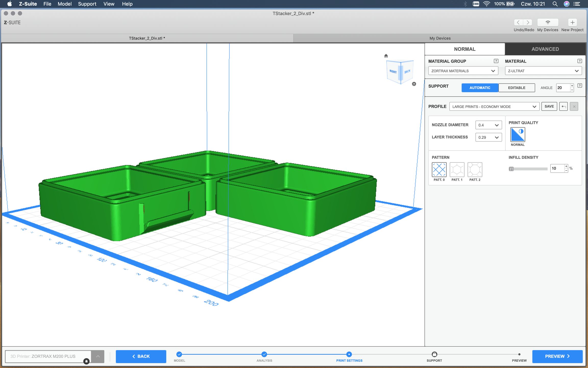This screenshot has height=368, width=588.
Task: Switch support mode to Editable
Action: tap(517, 88)
